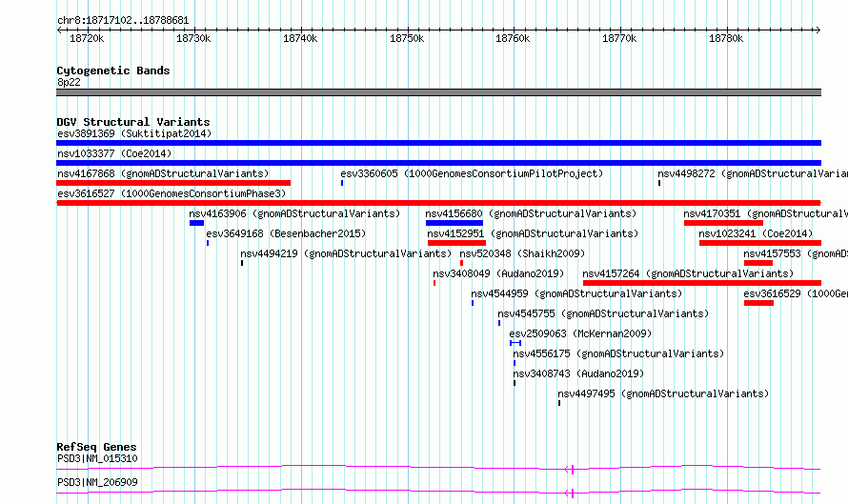Select the 8p22 band label

pos(69,82)
